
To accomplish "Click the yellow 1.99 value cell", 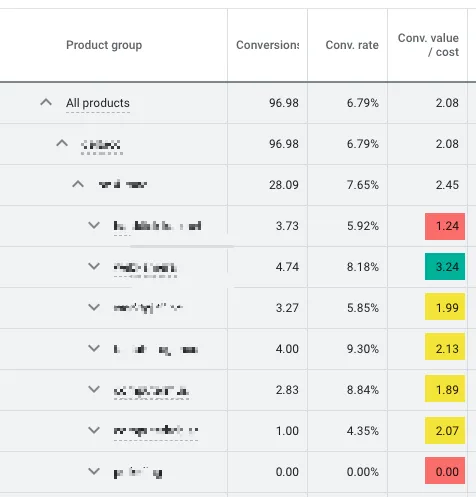I will pos(445,307).
